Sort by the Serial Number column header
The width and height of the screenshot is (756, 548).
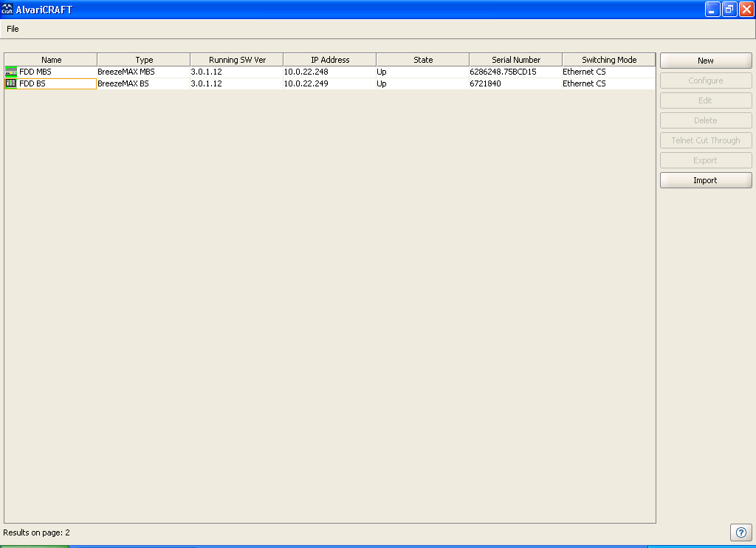516,60
